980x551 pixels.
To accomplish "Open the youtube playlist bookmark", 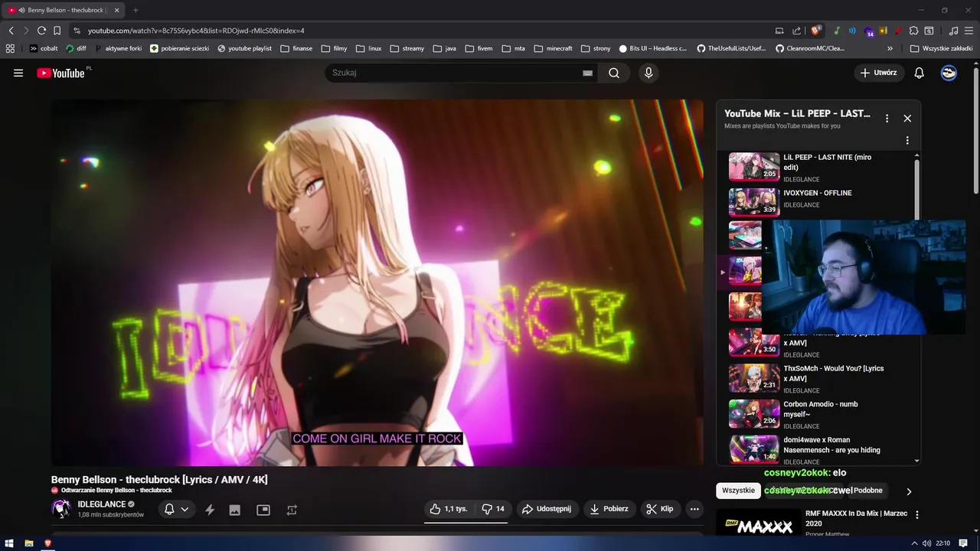I will 244,48.
